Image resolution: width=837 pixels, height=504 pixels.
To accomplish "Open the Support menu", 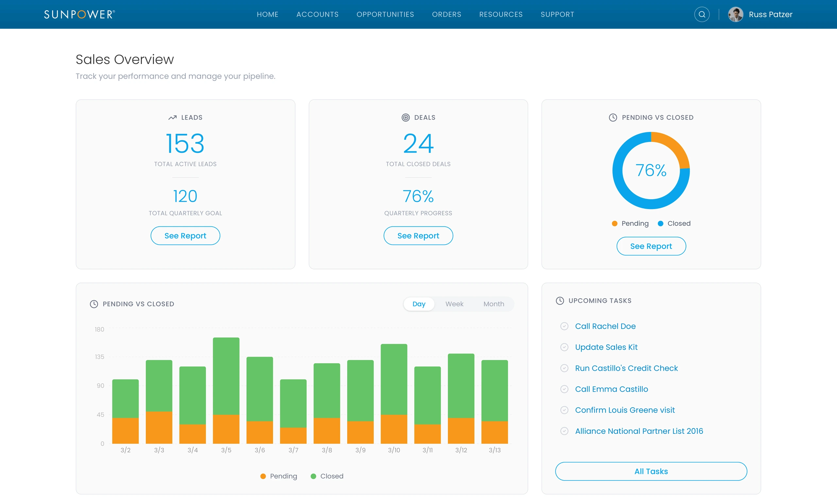I will coord(557,14).
